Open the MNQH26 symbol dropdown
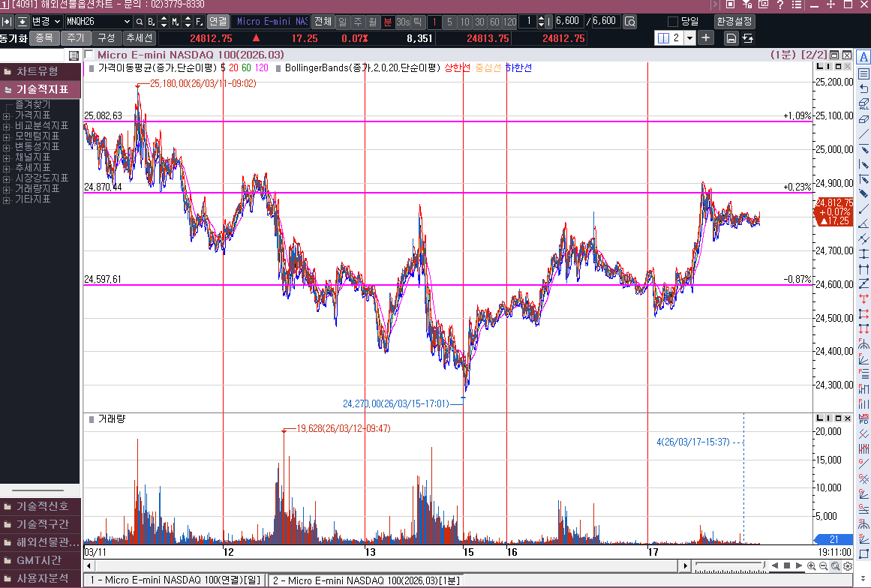The width and height of the screenshot is (871, 588). (126, 22)
